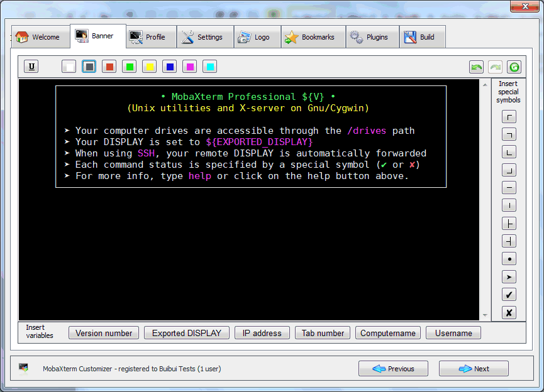Pick the white color swatch

[69, 67]
